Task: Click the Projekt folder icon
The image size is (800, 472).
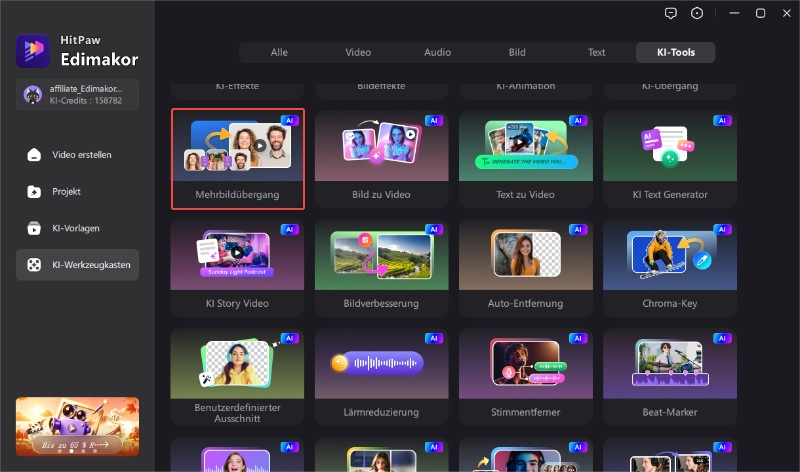Action: (x=34, y=191)
